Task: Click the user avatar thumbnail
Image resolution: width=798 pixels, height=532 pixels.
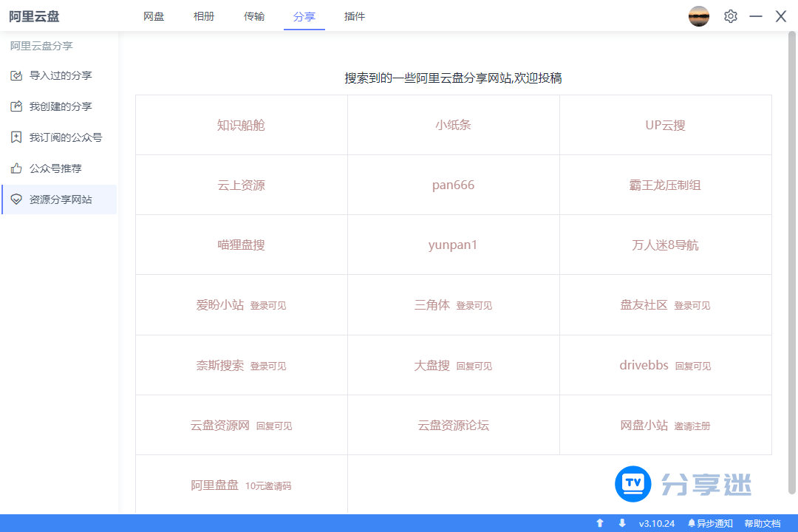Action: pos(698,16)
